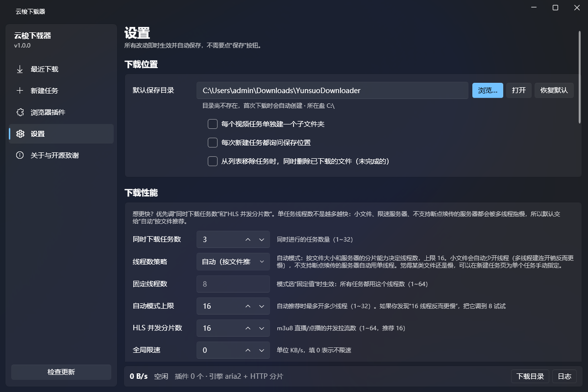Click the 默认保存目录 label
Viewport: 588px width, 392px height.
pos(153,90)
